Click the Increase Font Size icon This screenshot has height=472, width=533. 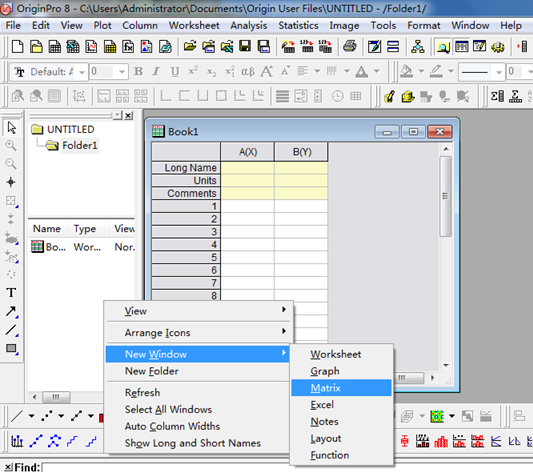pos(267,72)
